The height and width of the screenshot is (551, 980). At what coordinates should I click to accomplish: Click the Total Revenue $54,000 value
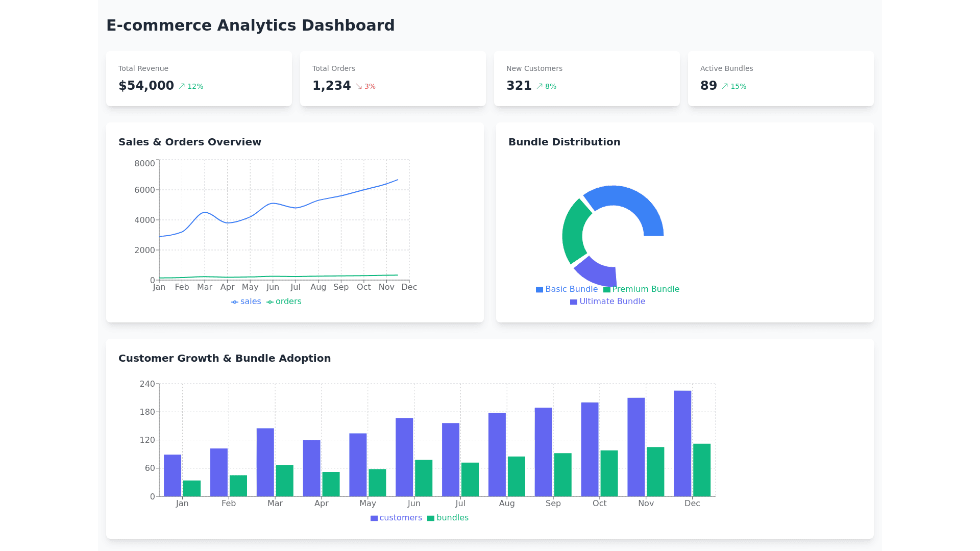point(146,86)
